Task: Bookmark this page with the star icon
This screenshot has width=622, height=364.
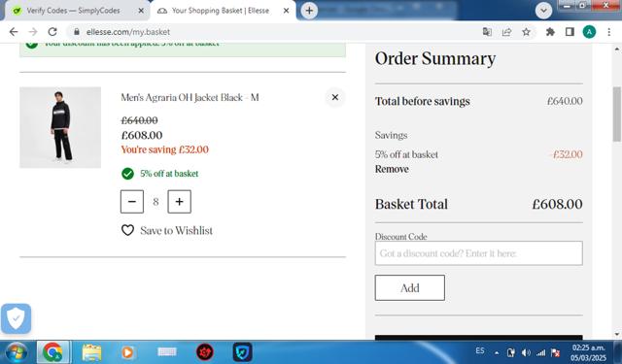Action: click(526, 32)
